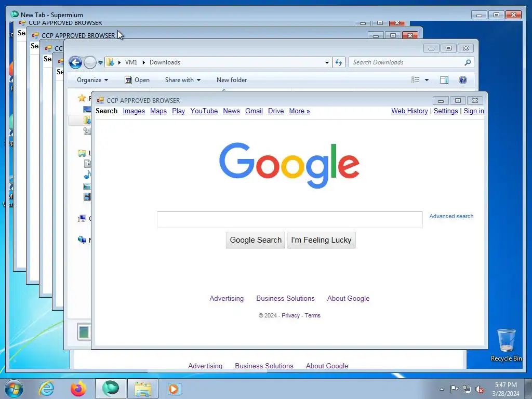Click Open in Explorer toolbar
Image resolution: width=532 pixels, height=399 pixels.
137,80
